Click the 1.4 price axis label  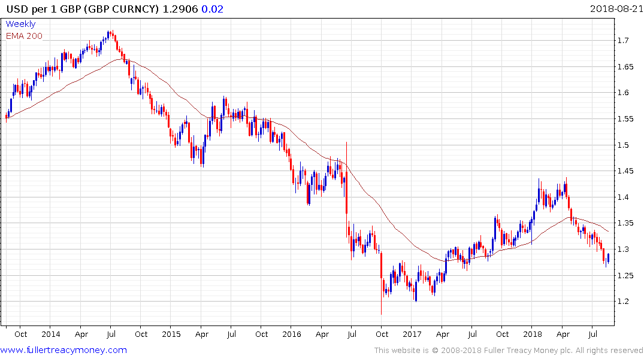[x=623, y=197]
